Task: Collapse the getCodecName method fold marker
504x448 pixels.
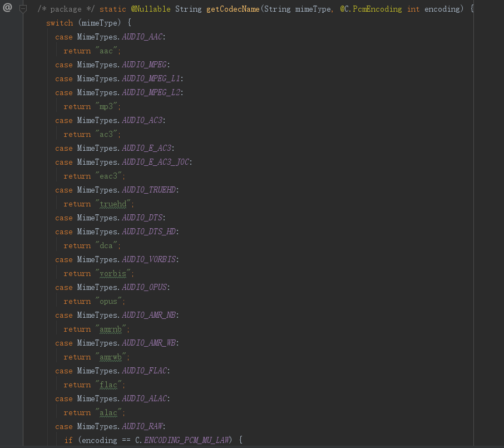Action: point(23,9)
